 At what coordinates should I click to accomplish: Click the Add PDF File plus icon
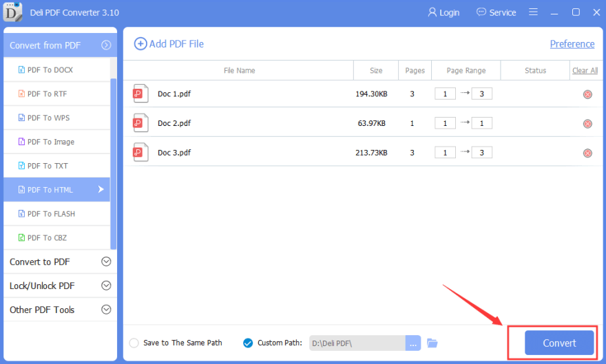coord(140,43)
